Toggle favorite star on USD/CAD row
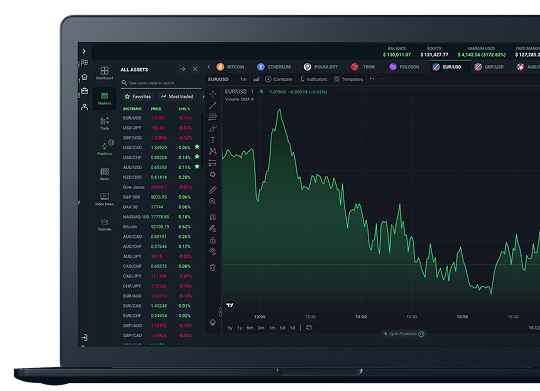540x391 pixels. point(197,147)
